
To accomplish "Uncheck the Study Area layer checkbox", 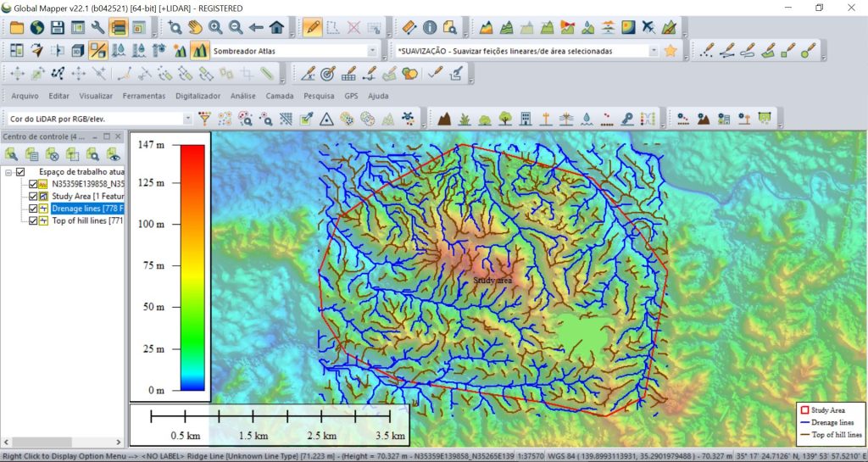I will (33, 196).
